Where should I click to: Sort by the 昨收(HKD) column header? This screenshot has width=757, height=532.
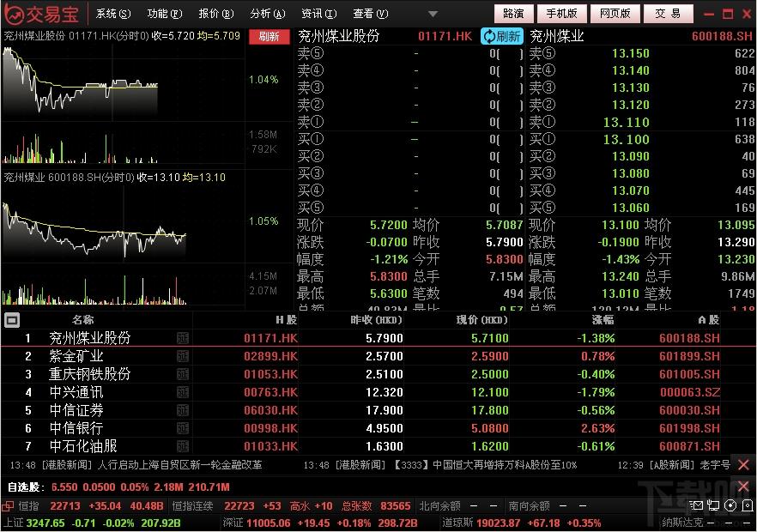pyautogui.click(x=376, y=320)
